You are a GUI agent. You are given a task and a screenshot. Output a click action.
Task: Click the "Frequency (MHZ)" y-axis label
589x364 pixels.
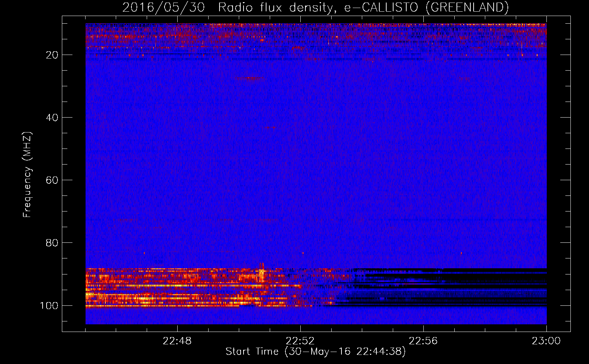(27, 175)
